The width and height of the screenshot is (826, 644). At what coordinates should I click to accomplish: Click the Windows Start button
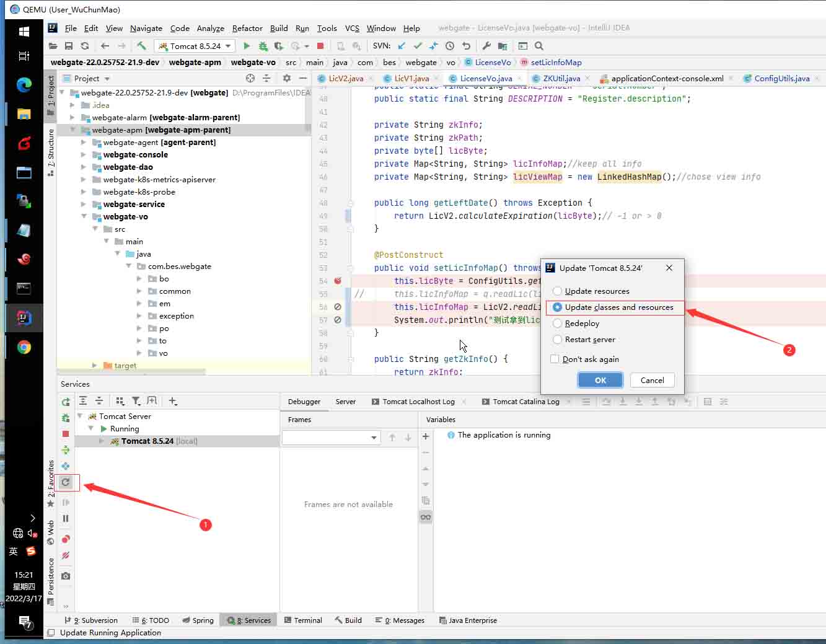tap(24, 31)
